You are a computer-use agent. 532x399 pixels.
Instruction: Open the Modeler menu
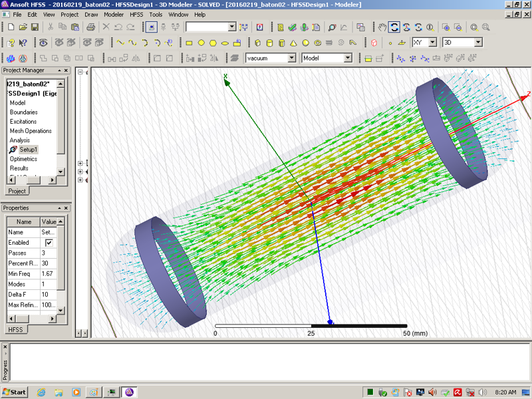point(114,14)
